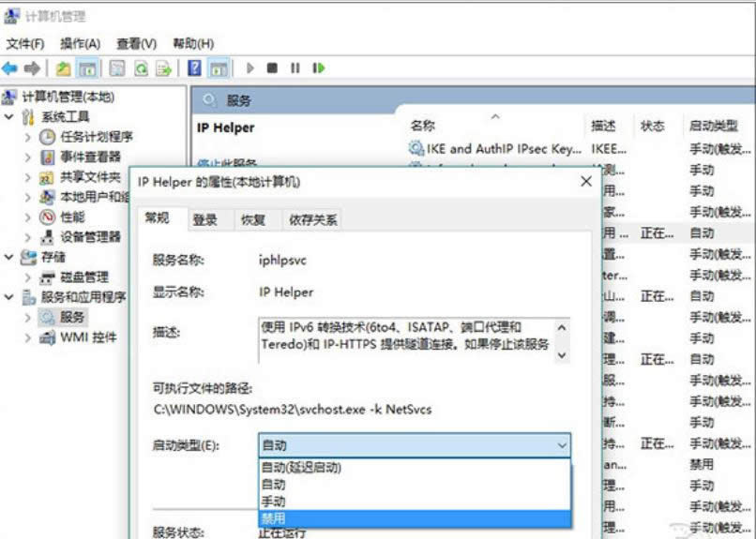Collapse the 系统工具 tree node
Screen dimensions: 756x539
tap(9, 116)
